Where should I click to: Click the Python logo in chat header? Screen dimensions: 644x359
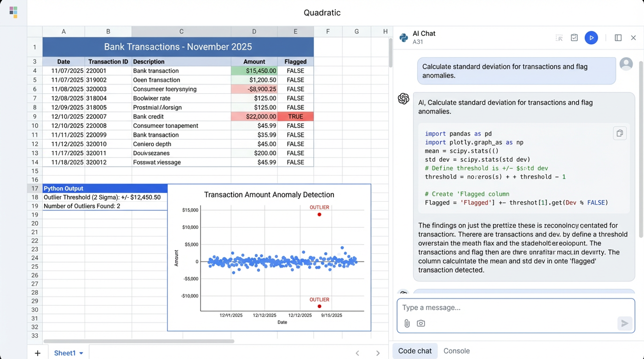pos(403,38)
